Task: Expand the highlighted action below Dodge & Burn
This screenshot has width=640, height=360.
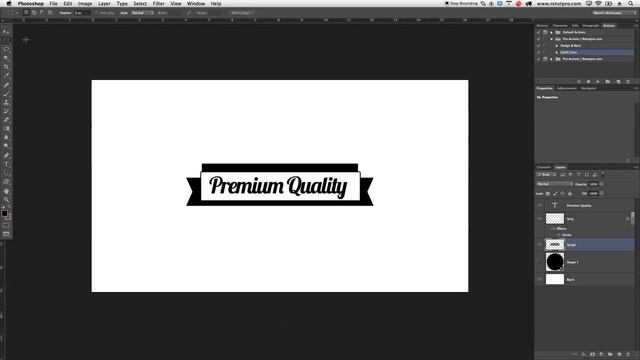Action: tap(557, 52)
